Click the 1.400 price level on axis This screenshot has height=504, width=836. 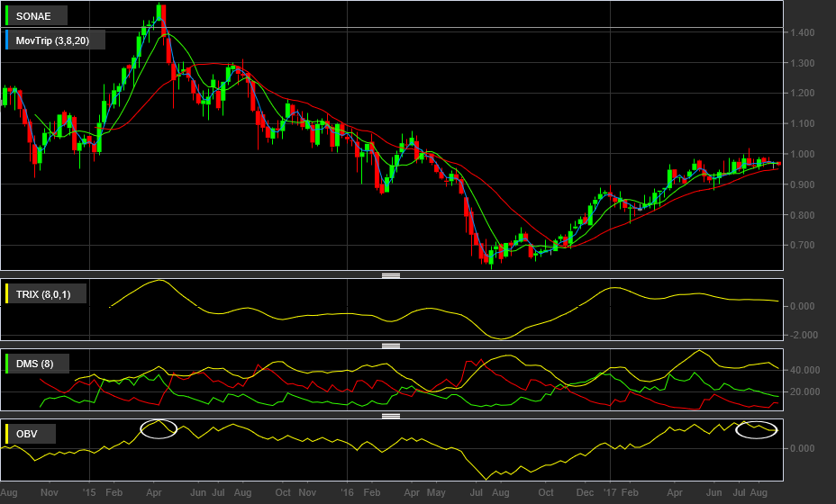[x=803, y=32]
